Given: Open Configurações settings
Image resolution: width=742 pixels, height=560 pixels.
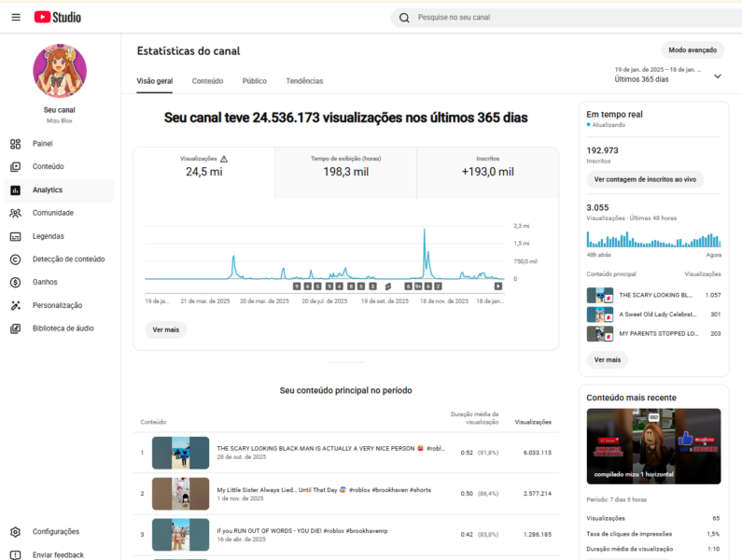Looking at the screenshot, I should click(60, 532).
